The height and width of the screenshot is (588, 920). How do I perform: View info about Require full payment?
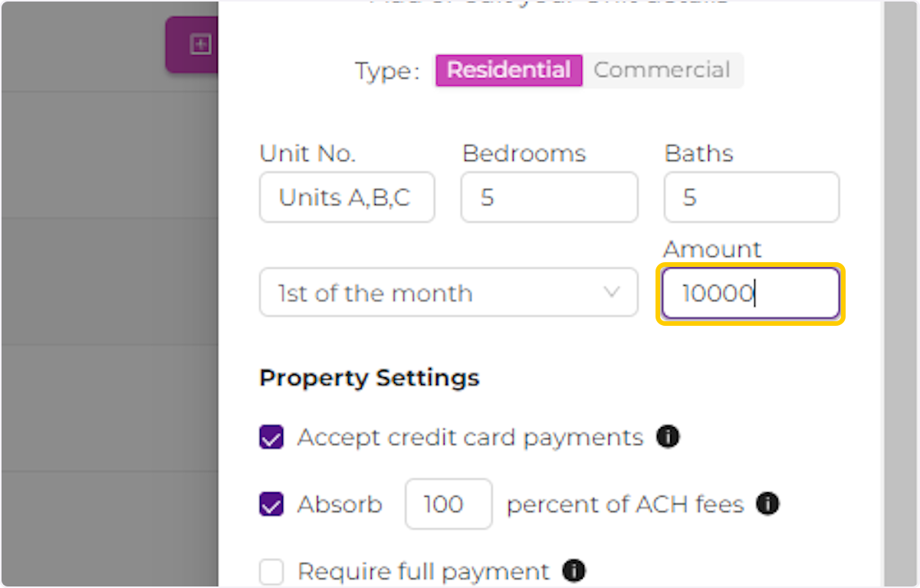(x=573, y=571)
